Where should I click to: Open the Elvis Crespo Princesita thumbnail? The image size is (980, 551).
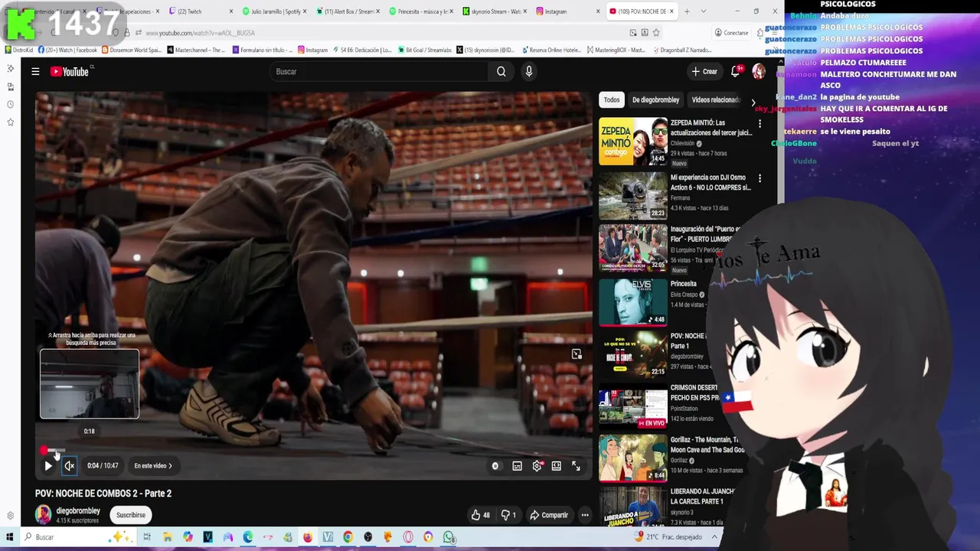pos(633,302)
